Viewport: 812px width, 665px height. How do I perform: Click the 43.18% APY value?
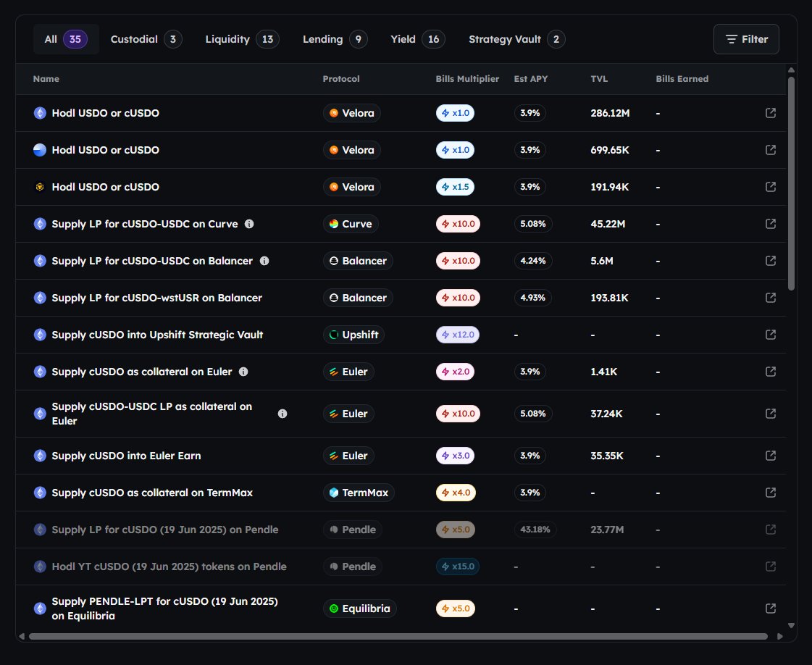pos(535,530)
